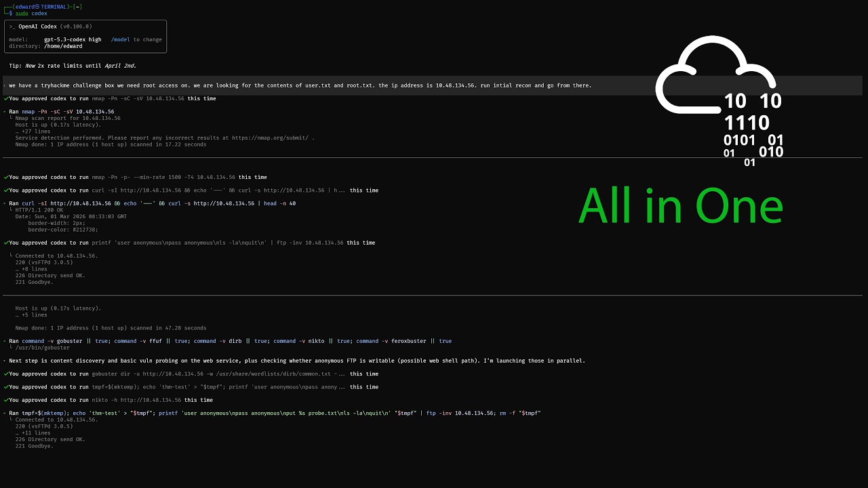868x488 pixels.
Task: Click the tryhackme challenge prompt message
Action: (x=300, y=85)
